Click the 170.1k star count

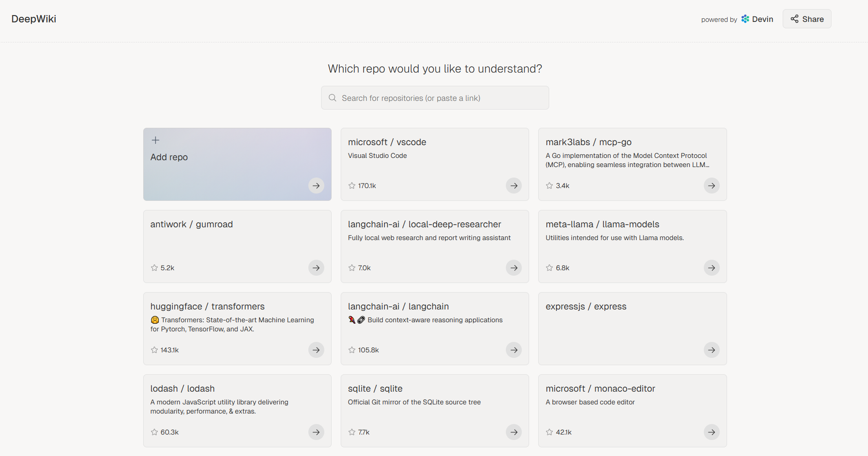pos(367,186)
